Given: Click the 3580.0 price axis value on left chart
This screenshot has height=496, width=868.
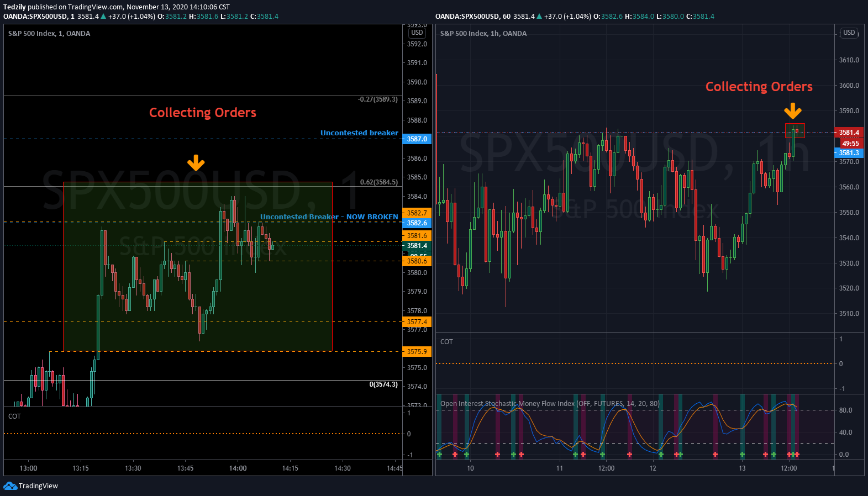Looking at the screenshot, I should pyautogui.click(x=417, y=273).
